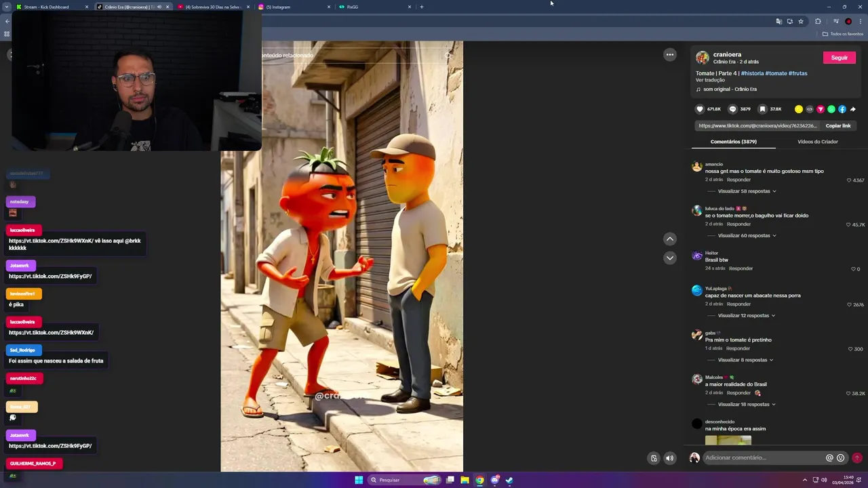This screenshot has height=488, width=868.
Task: Switch to Sobreviva 30 Dias na Selva tab
Action: click(212, 7)
